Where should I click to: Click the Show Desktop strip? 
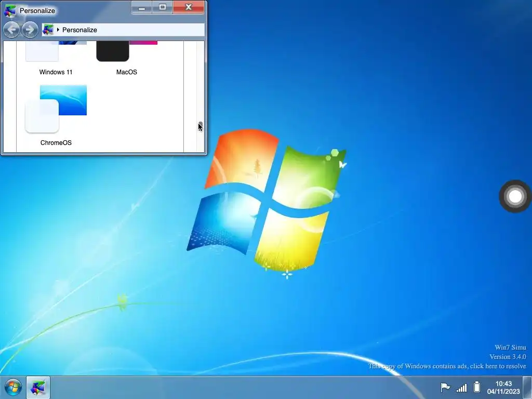coord(527,388)
